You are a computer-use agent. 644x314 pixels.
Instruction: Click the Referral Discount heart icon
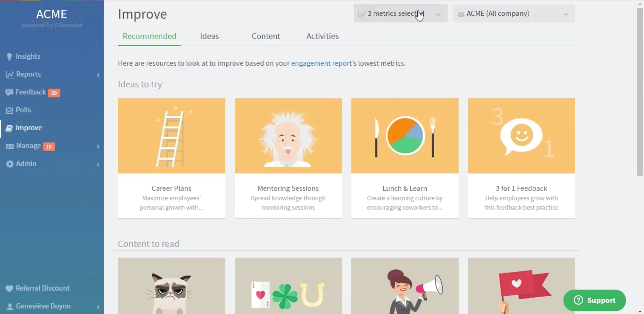click(x=9, y=289)
